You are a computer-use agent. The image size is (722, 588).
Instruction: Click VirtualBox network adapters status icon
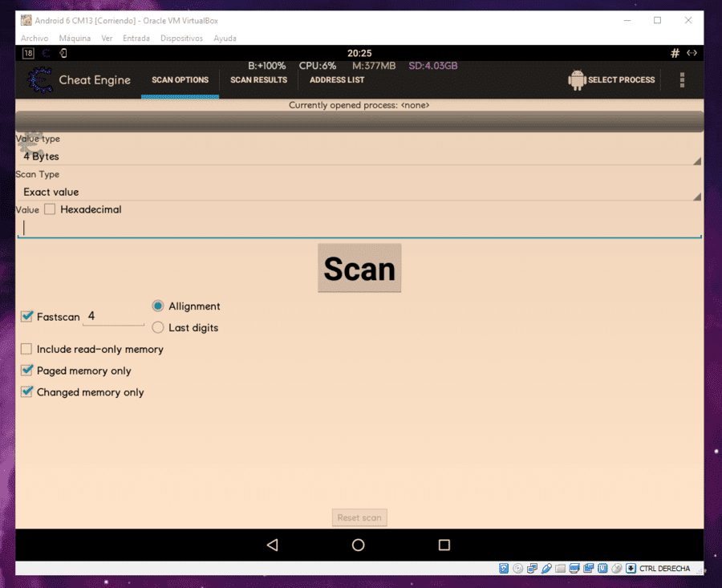[x=532, y=569]
